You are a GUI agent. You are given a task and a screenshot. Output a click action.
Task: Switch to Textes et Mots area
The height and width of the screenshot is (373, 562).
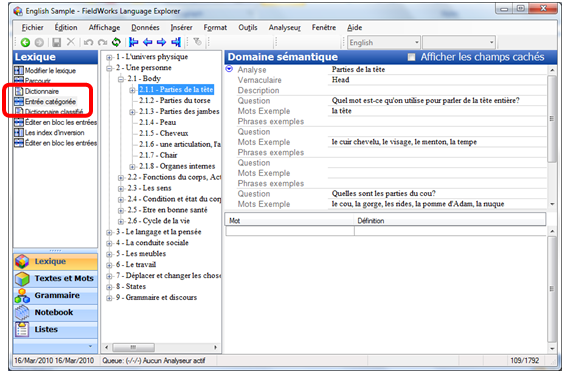(x=56, y=278)
